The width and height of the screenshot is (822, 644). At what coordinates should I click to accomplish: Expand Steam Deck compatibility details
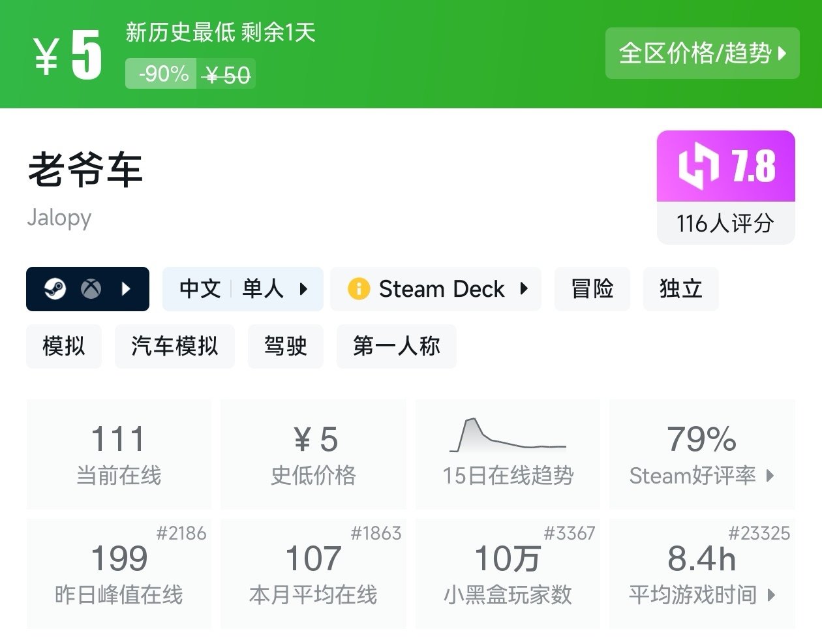pyautogui.click(x=524, y=288)
